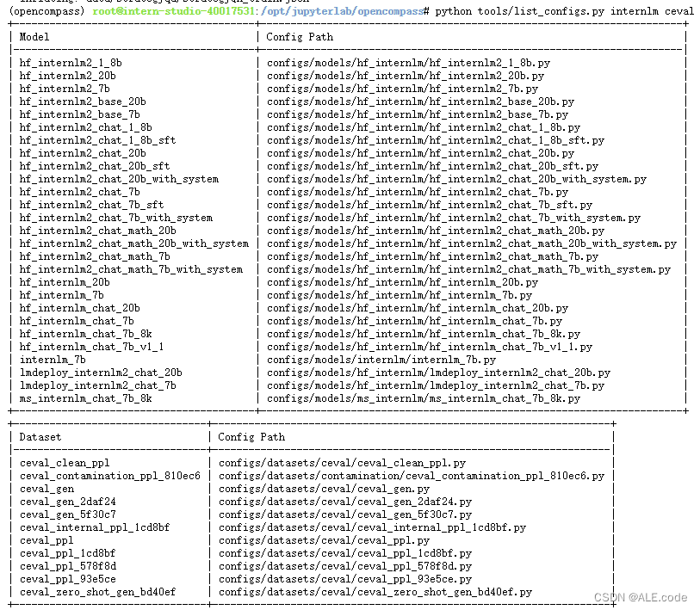The image size is (700, 610).
Task: Select the internlm_7b model name
Action: tap(53, 360)
